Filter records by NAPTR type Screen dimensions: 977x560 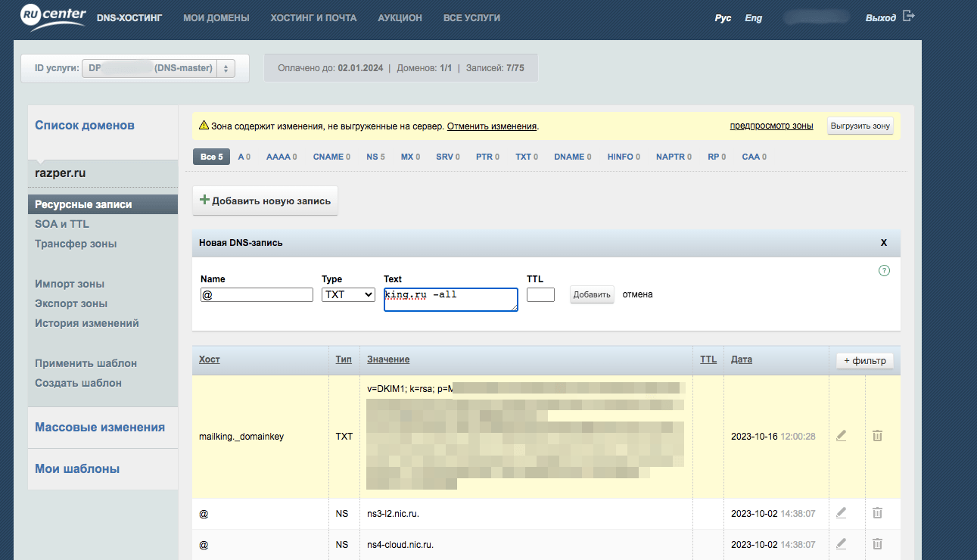[x=674, y=157]
